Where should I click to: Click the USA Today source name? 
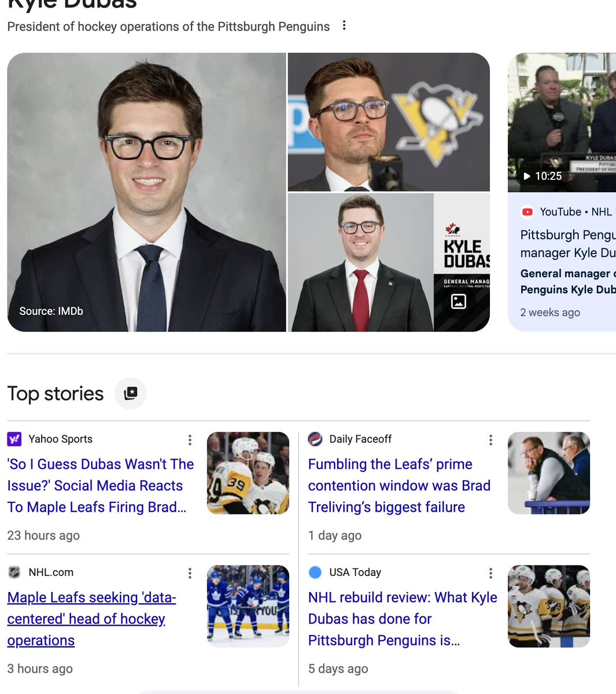(355, 572)
